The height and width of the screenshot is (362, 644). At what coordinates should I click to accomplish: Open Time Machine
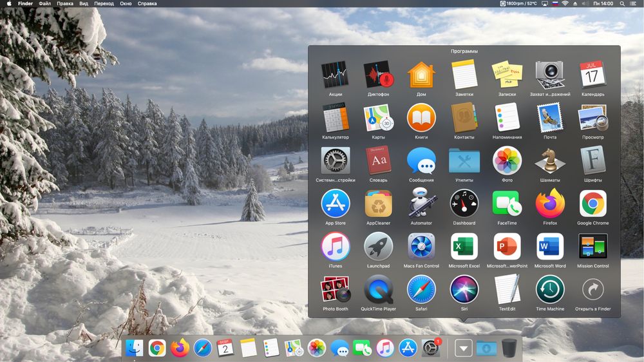550,290
